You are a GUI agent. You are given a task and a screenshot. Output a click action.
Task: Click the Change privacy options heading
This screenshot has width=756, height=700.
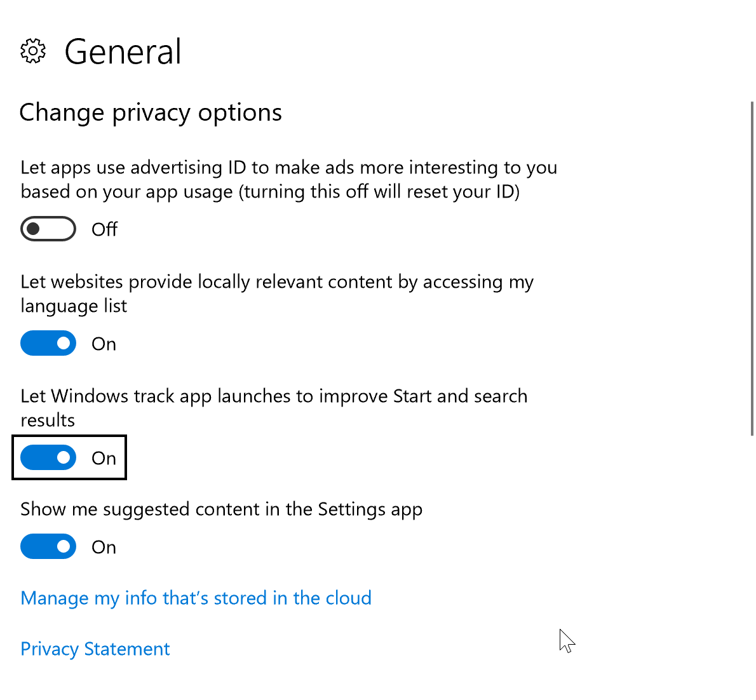coord(151,112)
